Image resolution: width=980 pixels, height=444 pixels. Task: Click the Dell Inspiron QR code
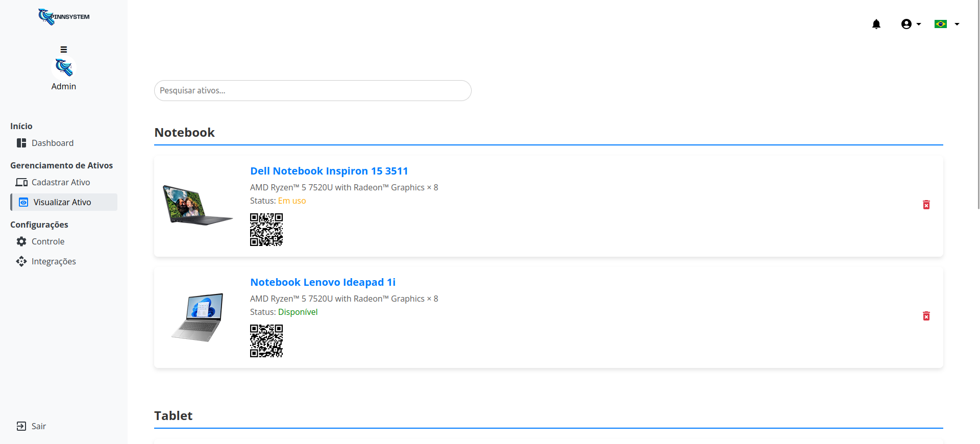click(266, 230)
